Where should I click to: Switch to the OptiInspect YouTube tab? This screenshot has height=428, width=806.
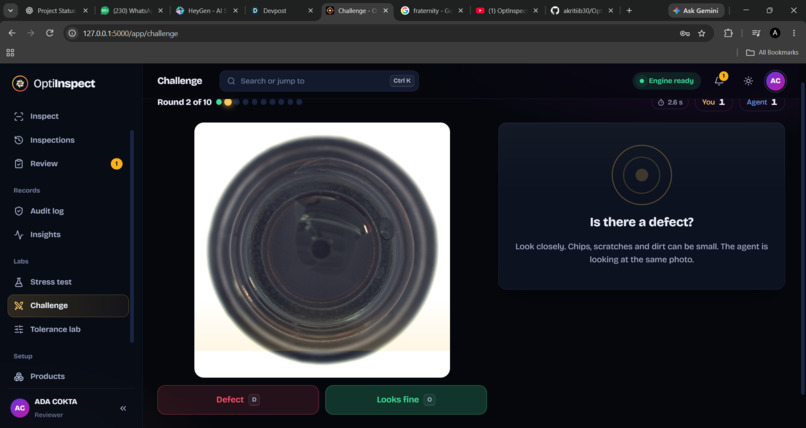tap(507, 10)
